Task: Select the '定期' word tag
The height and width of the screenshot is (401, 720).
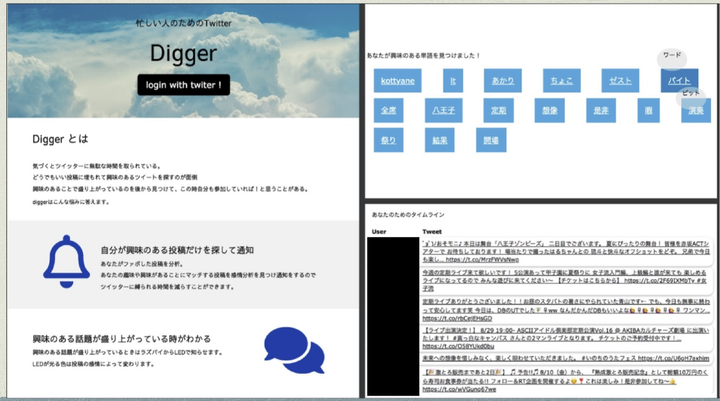Action: click(499, 110)
